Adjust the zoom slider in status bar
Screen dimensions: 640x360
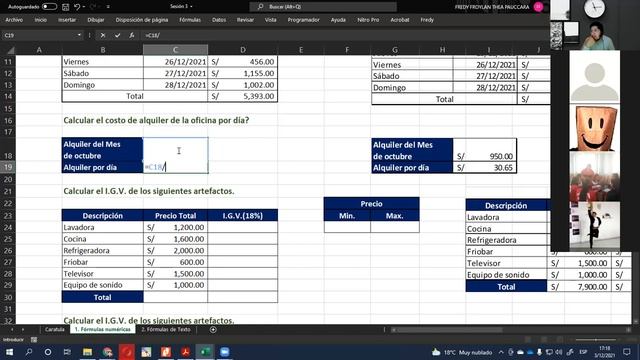point(595,340)
